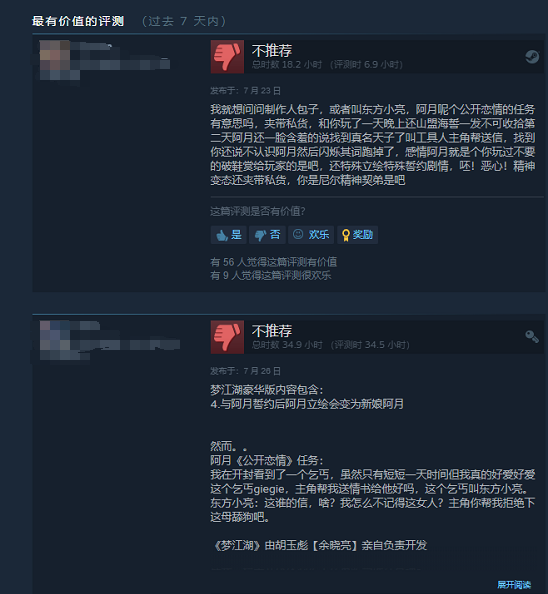Click the thumbs-down icon on first review
This screenshot has height=594, width=548.
click(227, 57)
